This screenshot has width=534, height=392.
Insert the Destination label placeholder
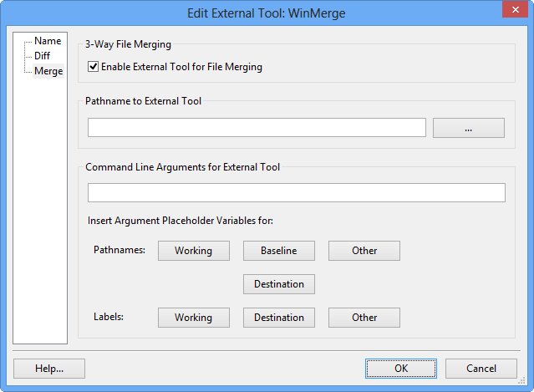278,318
